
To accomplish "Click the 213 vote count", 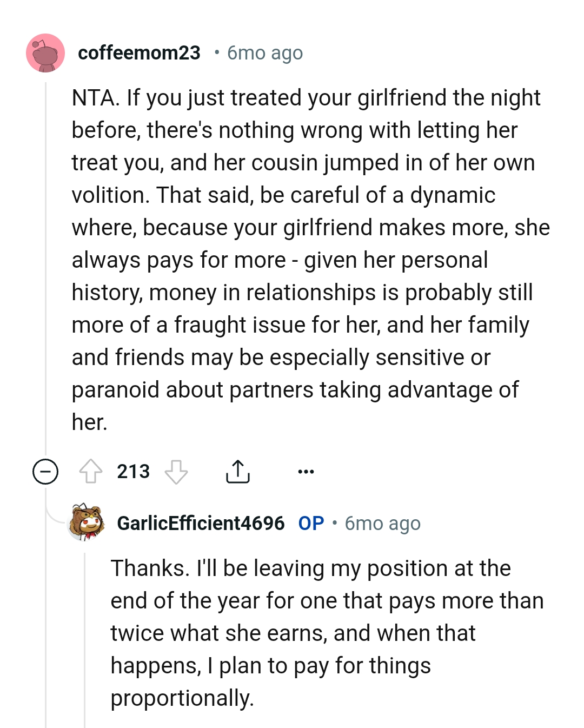I will (x=133, y=472).
